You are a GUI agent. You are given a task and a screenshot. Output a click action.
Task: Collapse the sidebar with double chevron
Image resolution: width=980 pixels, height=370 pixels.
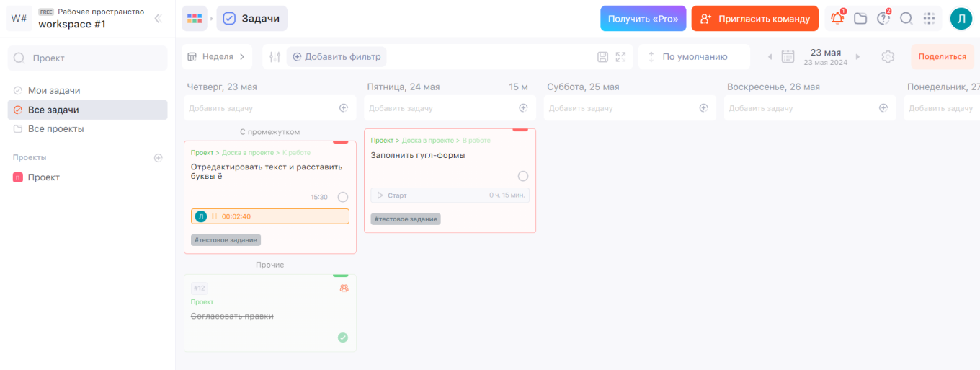[158, 19]
